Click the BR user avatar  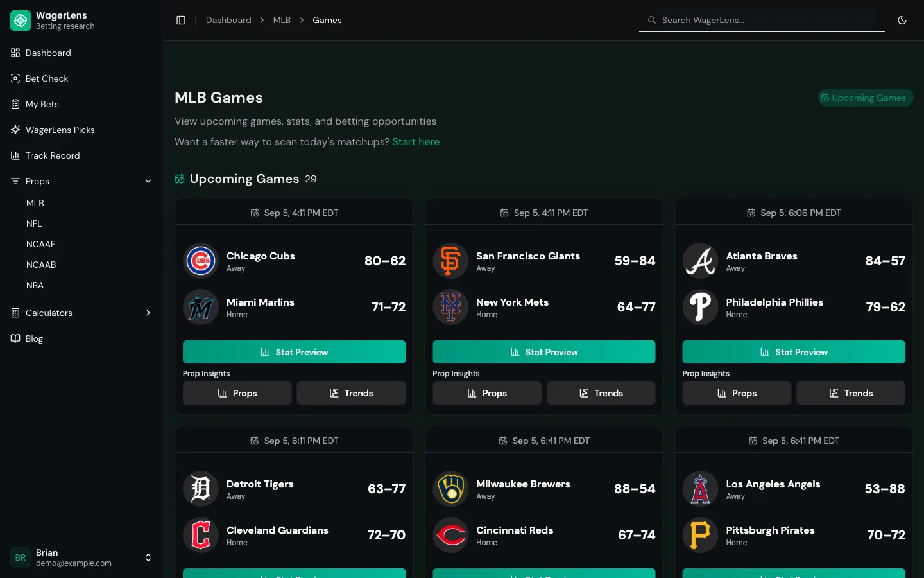[21, 557]
